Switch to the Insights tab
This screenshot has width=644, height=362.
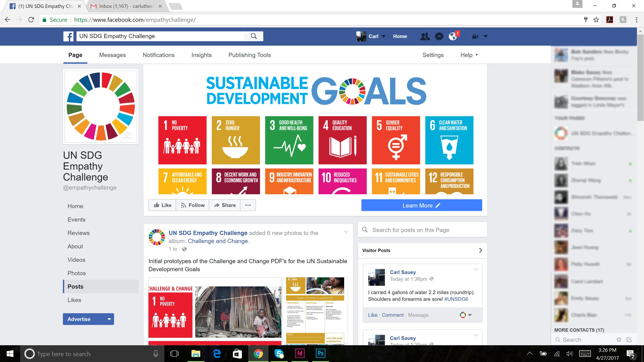click(201, 55)
